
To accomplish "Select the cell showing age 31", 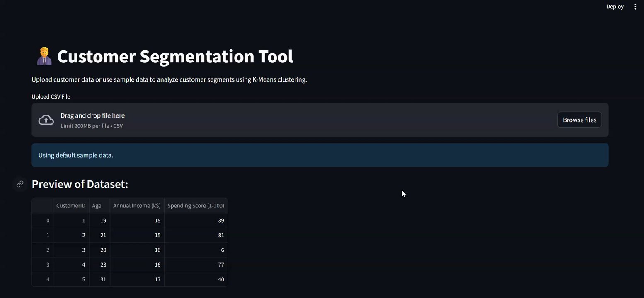I will (x=99, y=279).
